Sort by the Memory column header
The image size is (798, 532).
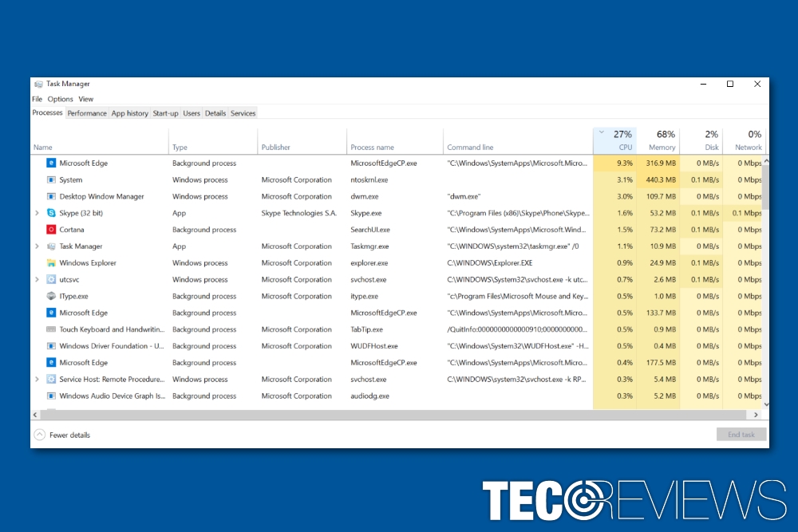[658, 141]
